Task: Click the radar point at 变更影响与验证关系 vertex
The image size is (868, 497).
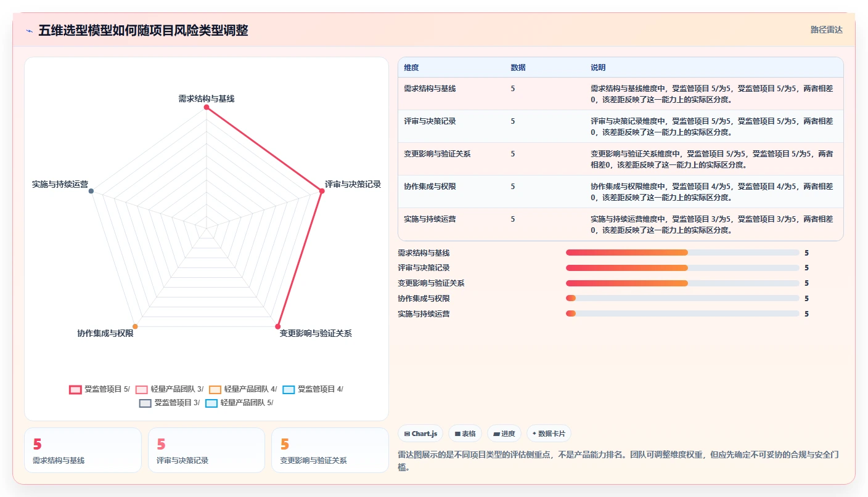Action: [x=278, y=326]
